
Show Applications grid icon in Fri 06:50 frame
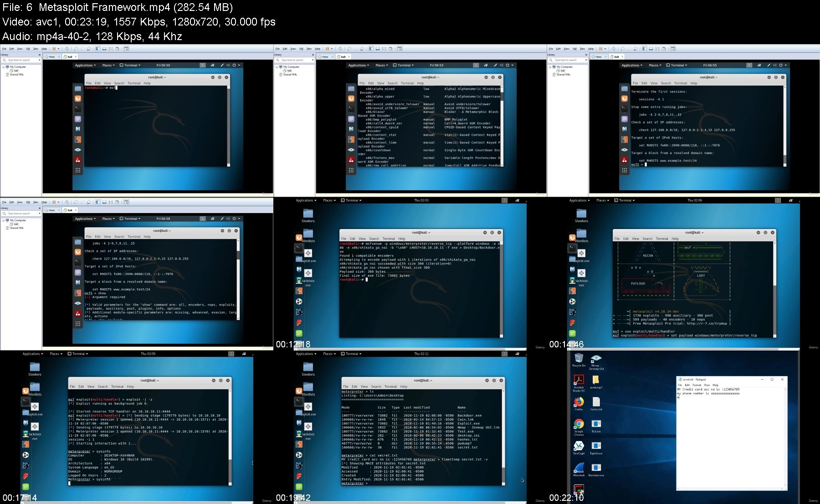tap(78, 170)
